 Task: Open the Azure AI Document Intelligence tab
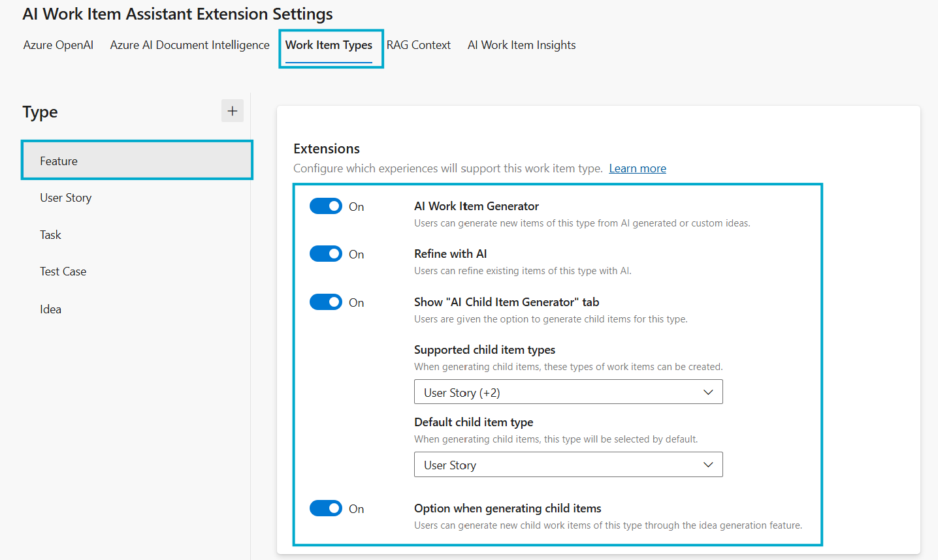click(x=189, y=45)
